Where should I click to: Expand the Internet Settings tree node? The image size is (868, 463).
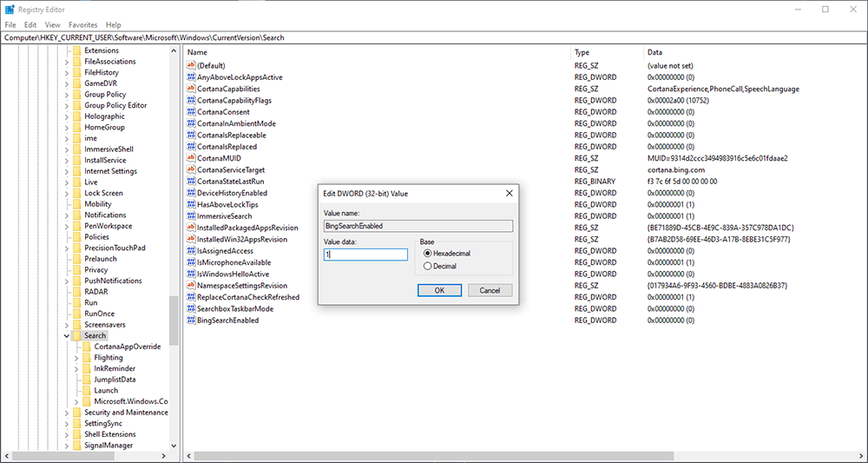point(67,171)
